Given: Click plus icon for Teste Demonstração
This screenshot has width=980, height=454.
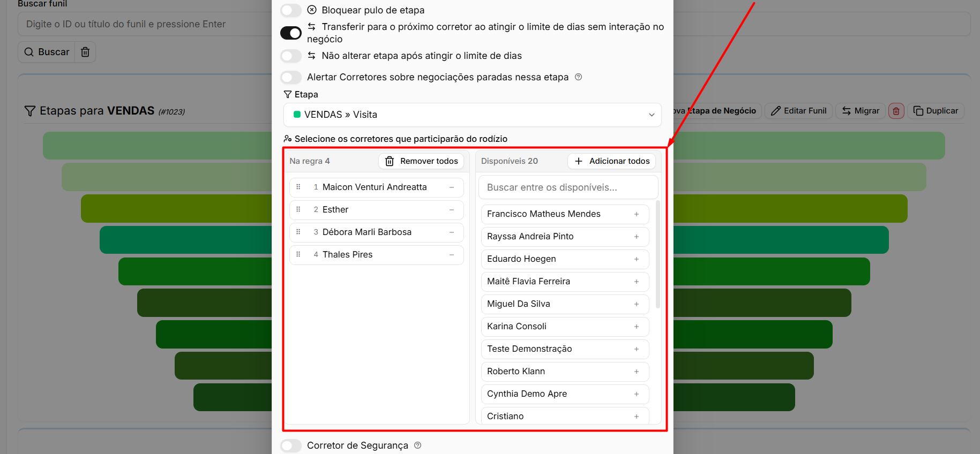Looking at the screenshot, I should tap(637, 349).
